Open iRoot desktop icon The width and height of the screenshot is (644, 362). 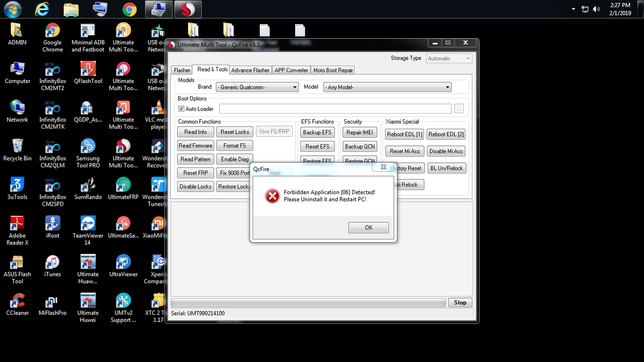point(52,227)
